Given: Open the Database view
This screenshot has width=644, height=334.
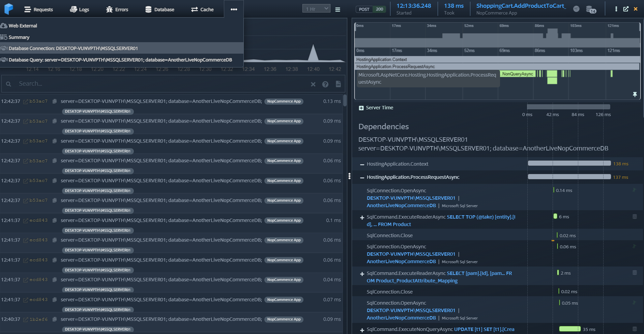Looking at the screenshot, I should 160,9.
